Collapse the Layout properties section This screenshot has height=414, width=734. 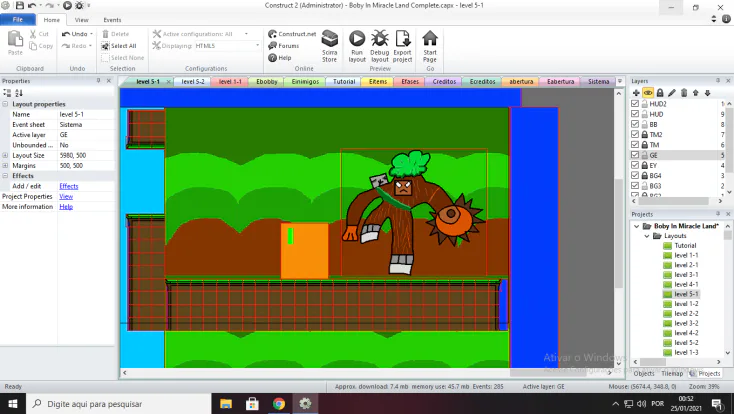[5, 104]
